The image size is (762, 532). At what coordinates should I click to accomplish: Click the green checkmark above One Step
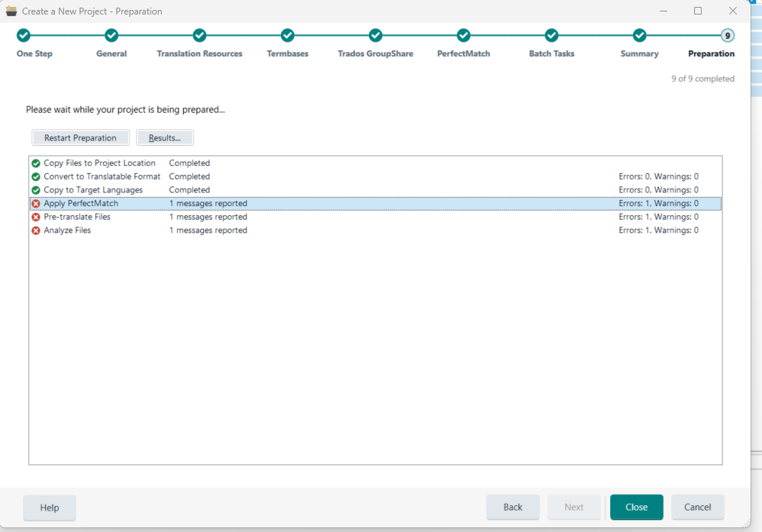click(x=23, y=35)
